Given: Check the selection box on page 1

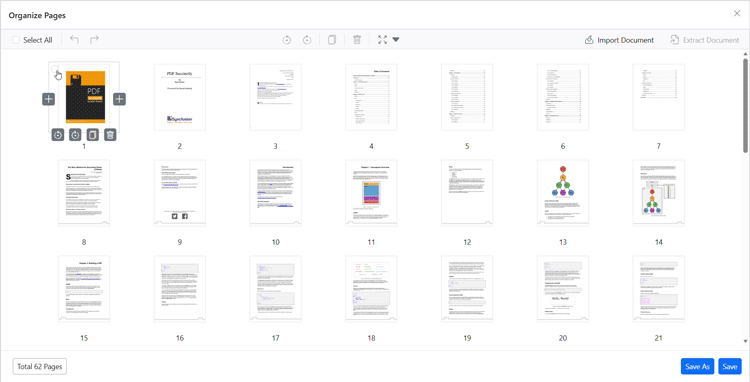Looking at the screenshot, I should coord(55,69).
